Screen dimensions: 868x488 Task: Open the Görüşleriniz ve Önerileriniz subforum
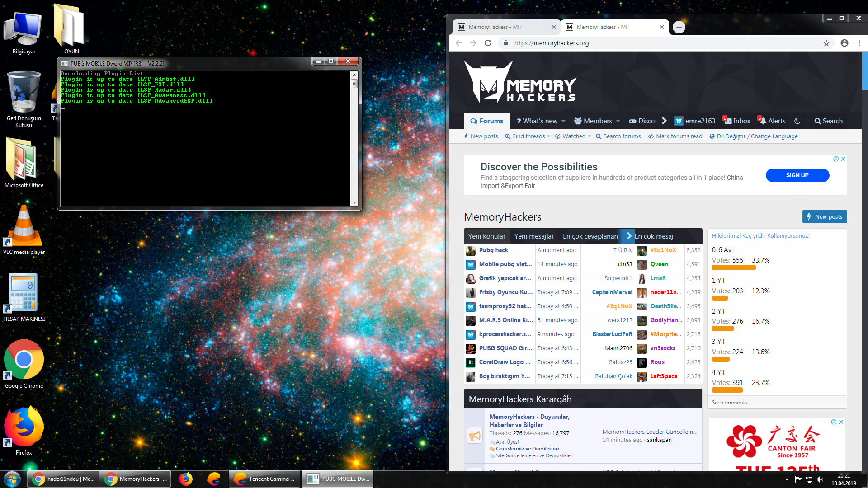point(528,449)
